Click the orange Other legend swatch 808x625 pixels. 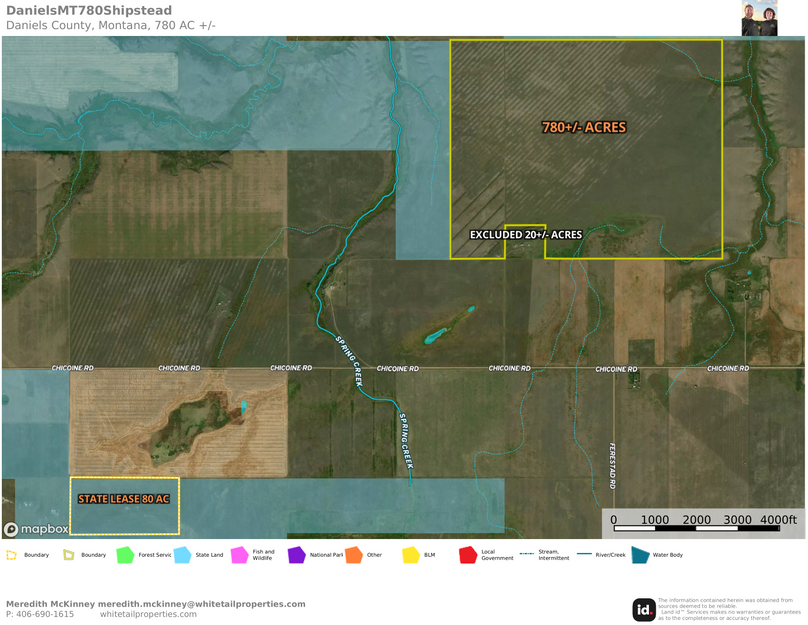353,554
